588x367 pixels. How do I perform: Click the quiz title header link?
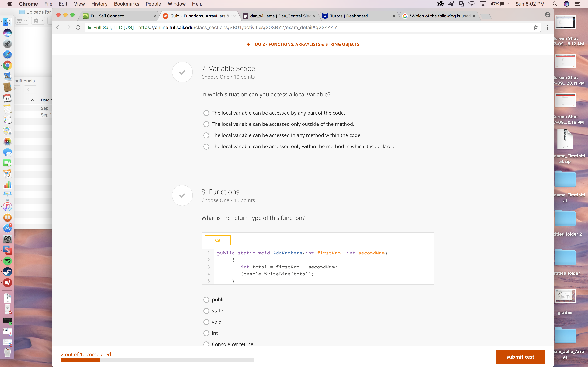[307, 44]
